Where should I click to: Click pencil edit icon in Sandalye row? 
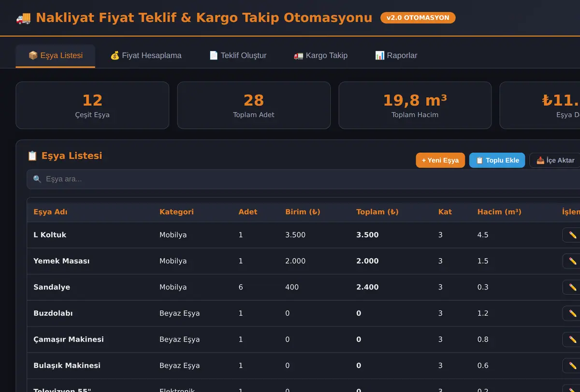tap(572, 287)
